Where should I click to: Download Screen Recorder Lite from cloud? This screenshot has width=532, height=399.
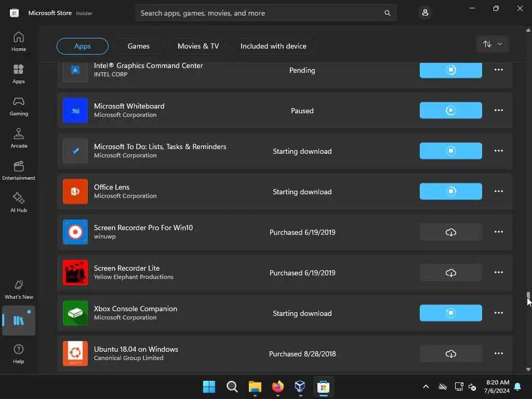(x=450, y=272)
